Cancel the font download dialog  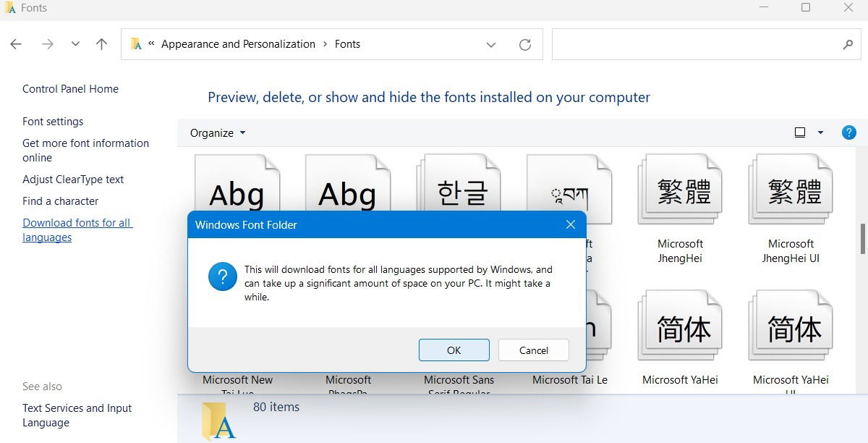tap(534, 350)
